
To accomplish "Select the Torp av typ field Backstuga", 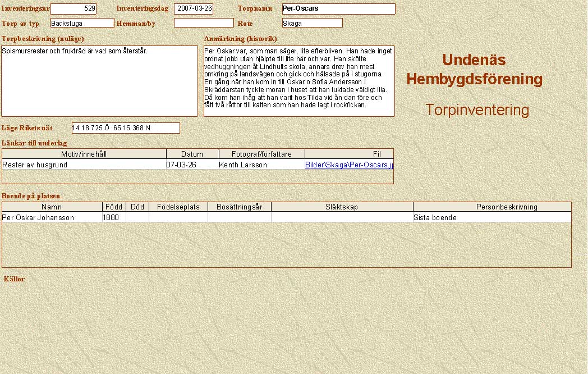I will [x=82, y=23].
